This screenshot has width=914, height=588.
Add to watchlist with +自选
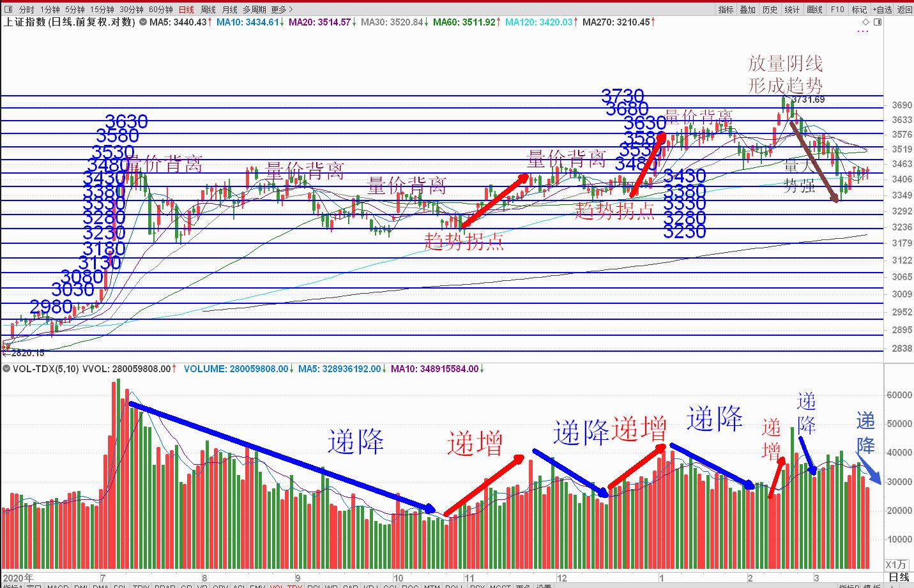(882, 10)
